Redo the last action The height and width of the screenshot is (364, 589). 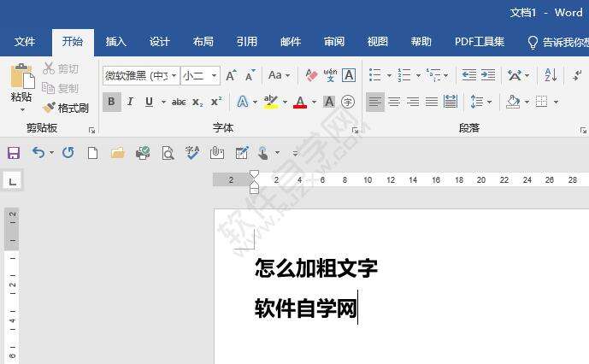(x=68, y=153)
